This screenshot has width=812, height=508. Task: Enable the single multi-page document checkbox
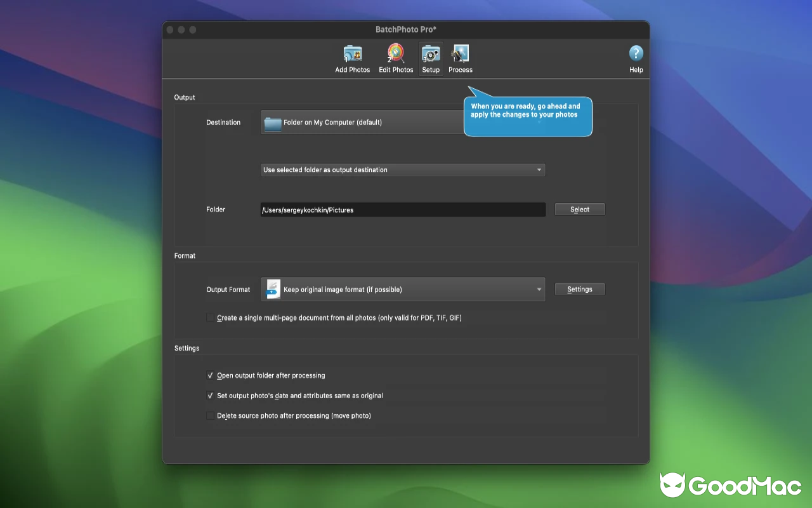tap(211, 317)
